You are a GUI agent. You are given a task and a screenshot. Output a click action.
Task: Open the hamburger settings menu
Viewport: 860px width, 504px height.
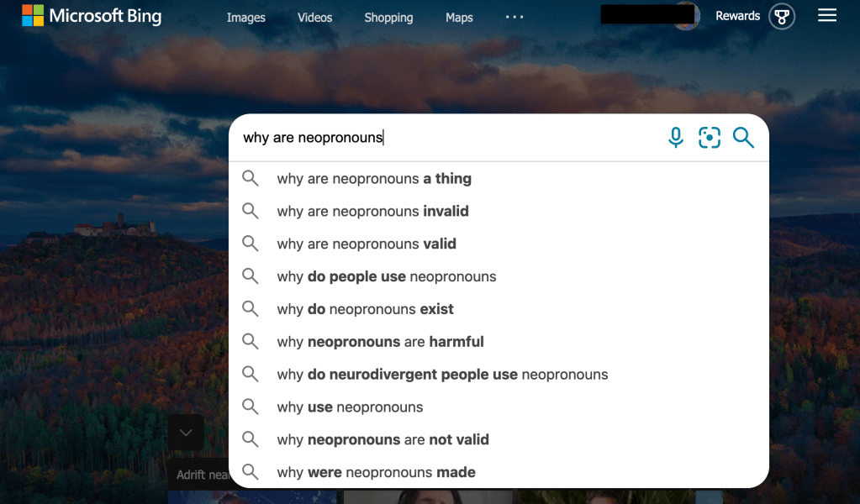click(x=827, y=16)
